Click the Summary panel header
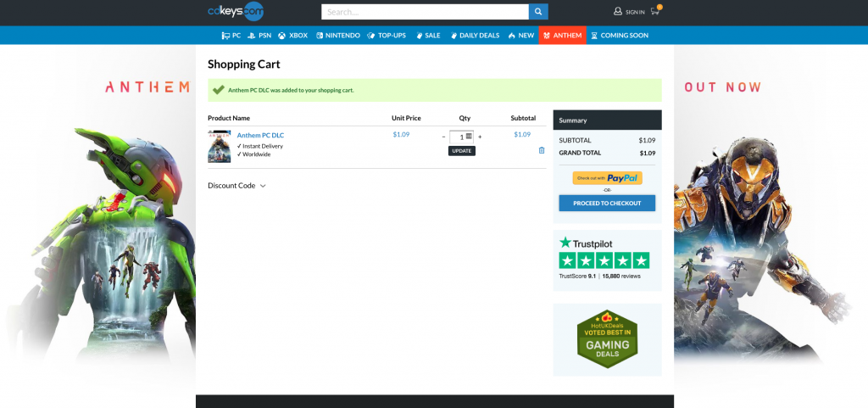 click(607, 120)
